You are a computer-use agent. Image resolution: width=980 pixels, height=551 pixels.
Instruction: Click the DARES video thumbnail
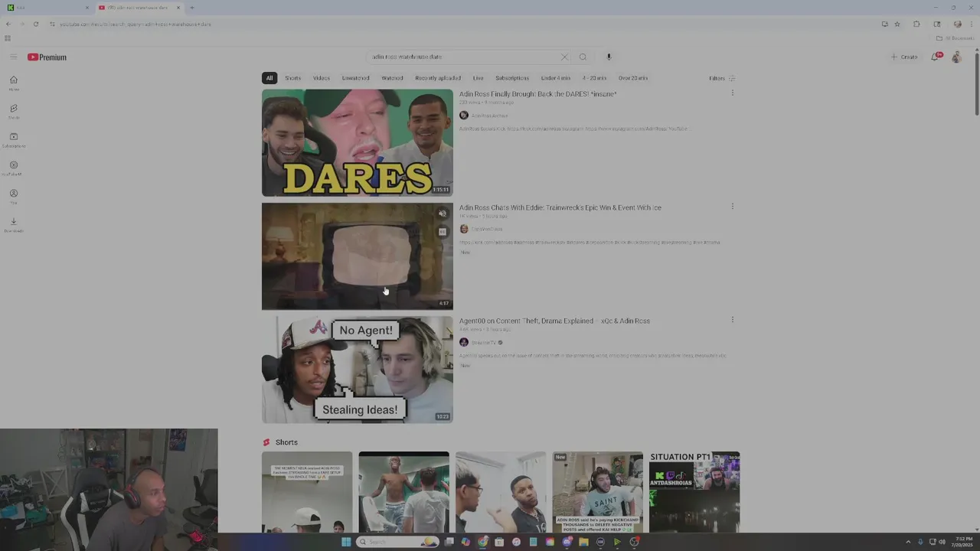click(x=357, y=142)
